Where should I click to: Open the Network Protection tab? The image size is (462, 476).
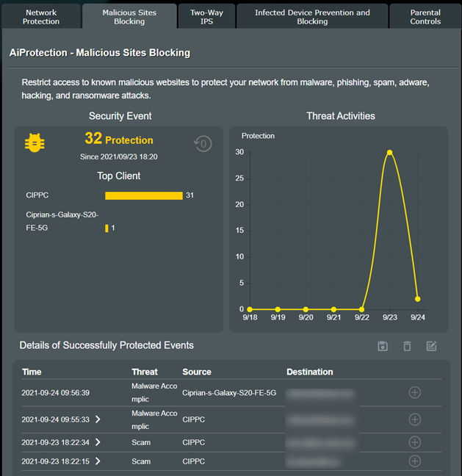click(x=41, y=17)
